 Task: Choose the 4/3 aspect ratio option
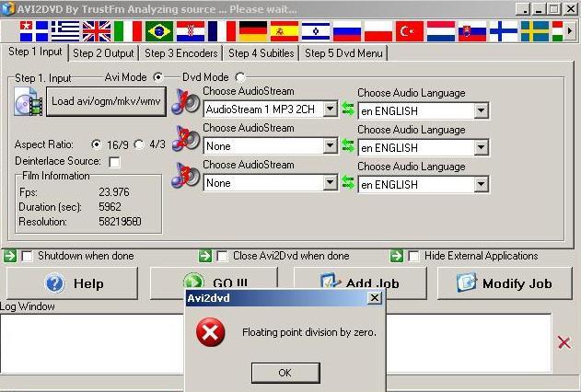[139, 144]
